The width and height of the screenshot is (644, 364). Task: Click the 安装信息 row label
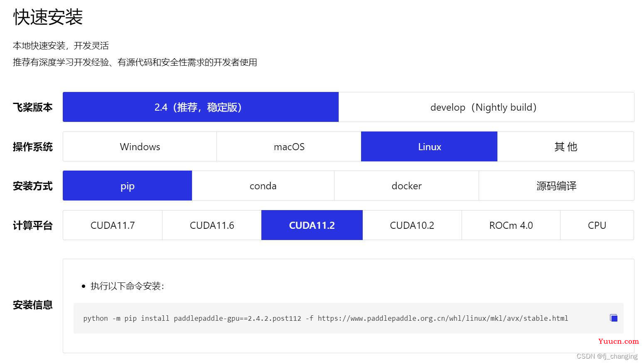pyautogui.click(x=33, y=305)
